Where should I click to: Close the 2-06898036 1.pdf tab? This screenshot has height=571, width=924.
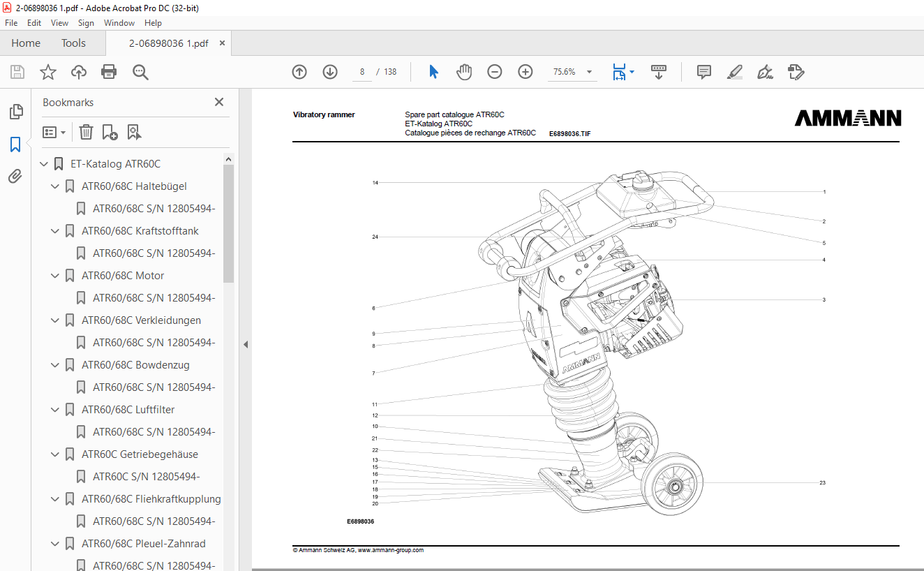point(222,43)
